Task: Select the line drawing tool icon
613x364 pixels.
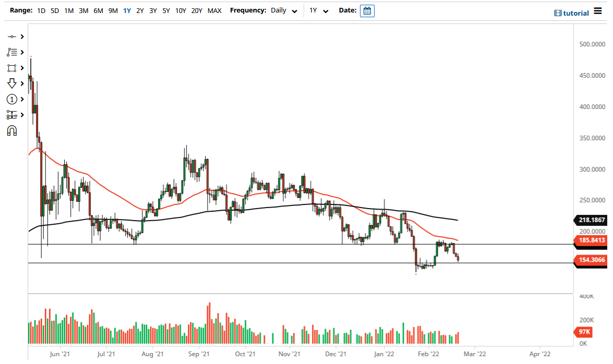Action: coord(11,37)
